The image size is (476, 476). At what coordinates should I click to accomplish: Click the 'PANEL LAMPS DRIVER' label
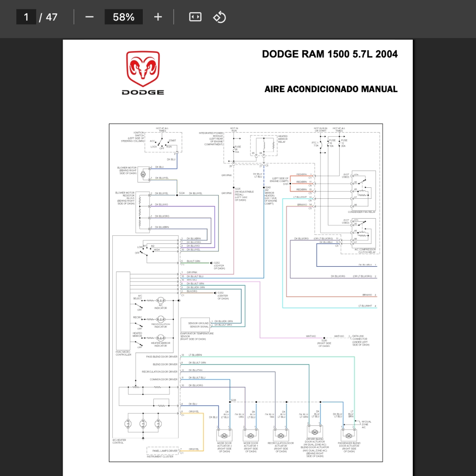tap(165, 451)
